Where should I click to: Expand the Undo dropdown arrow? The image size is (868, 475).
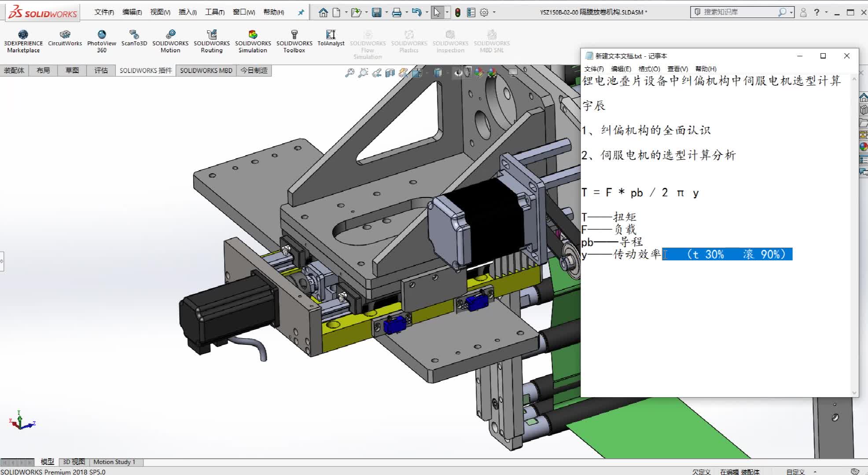pyautogui.click(x=427, y=12)
